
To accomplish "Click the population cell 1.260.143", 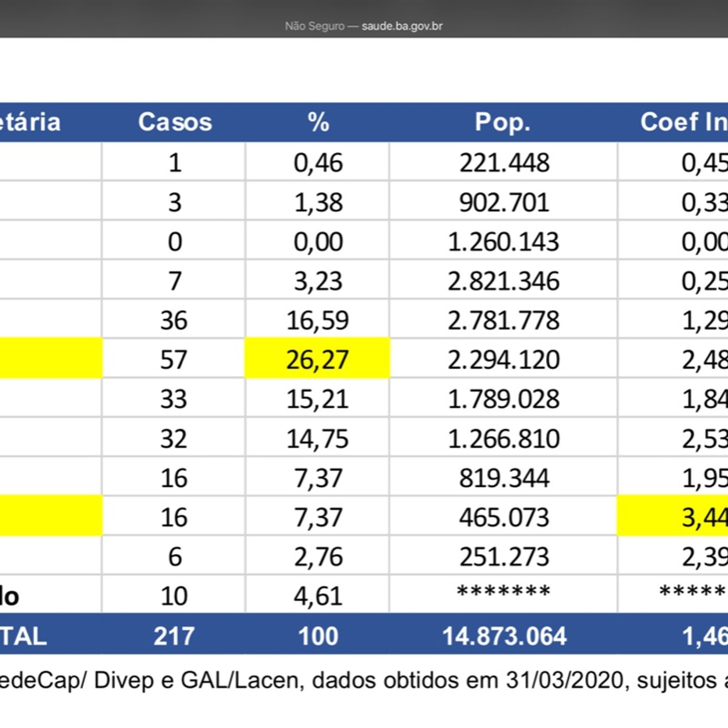I will (503, 242).
